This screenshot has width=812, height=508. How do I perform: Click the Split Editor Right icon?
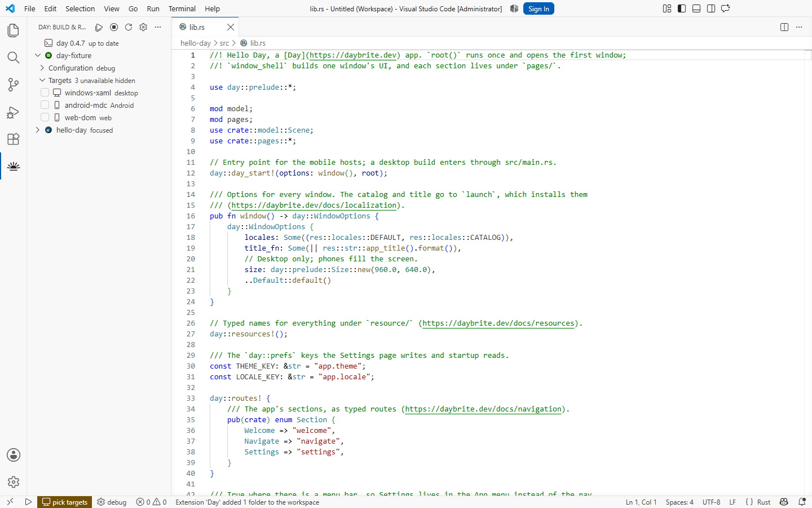pos(784,27)
